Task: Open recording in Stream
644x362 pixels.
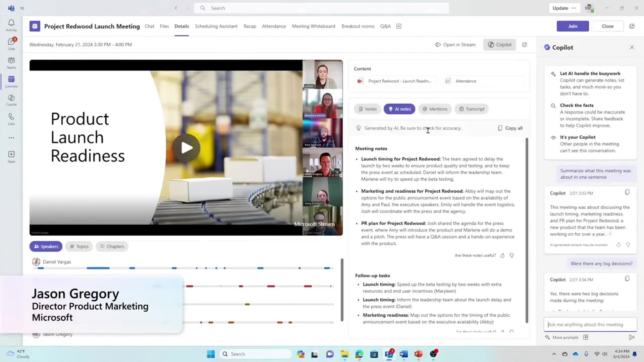Action: click(455, 45)
